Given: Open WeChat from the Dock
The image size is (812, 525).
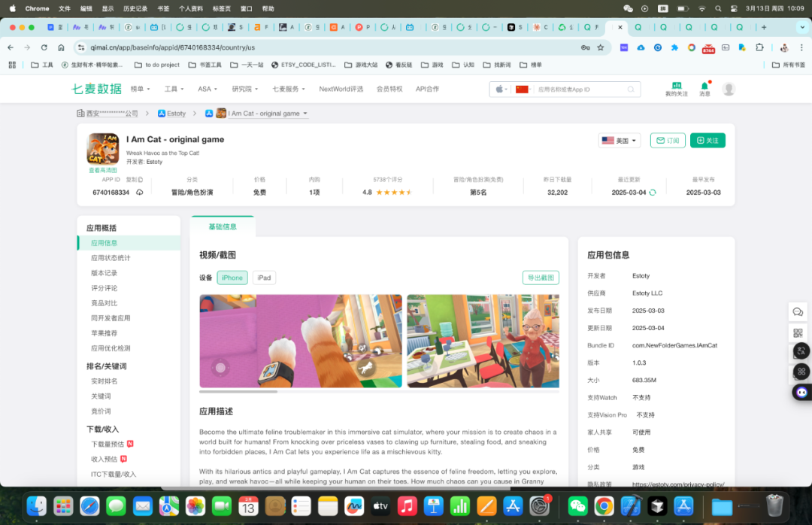Looking at the screenshot, I should coord(577,506).
